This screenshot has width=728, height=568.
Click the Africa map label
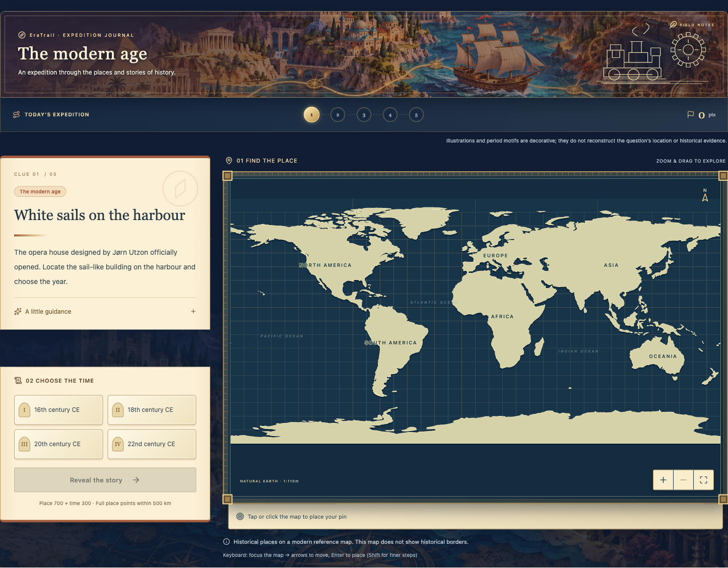coord(502,317)
